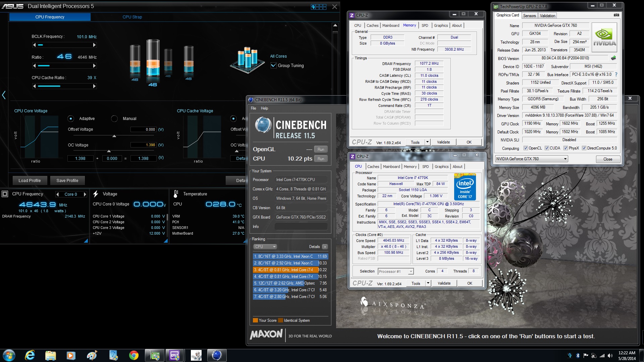Expand Tools arrow in CPU-Z Memory window
Viewport: 644px width, 362px height.
point(427,142)
